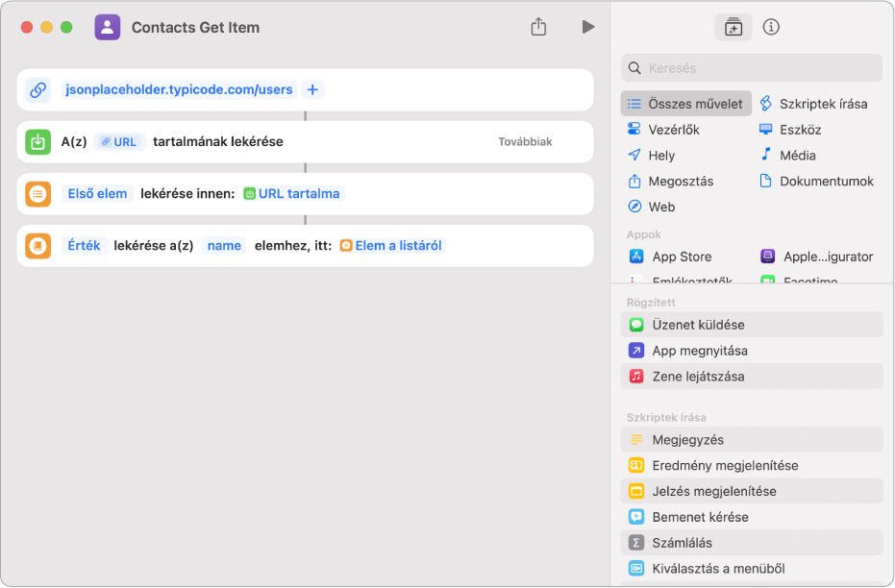Image resolution: width=895 pixels, height=588 pixels.
Task: Show shortcut details info icon
Action: click(771, 27)
